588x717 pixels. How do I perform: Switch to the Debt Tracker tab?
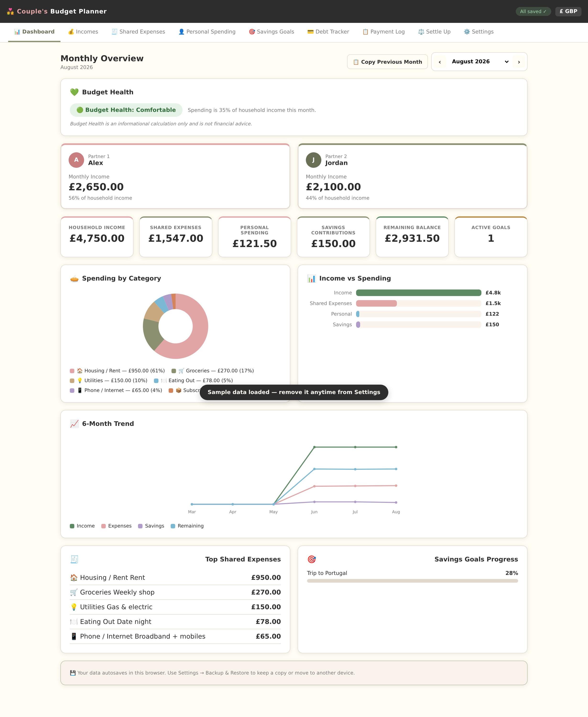pyautogui.click(x=328, y=32)
